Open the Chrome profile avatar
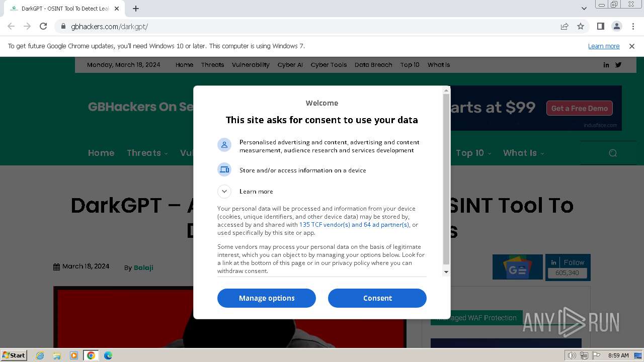The image size is (644, 362). (616, 26)
